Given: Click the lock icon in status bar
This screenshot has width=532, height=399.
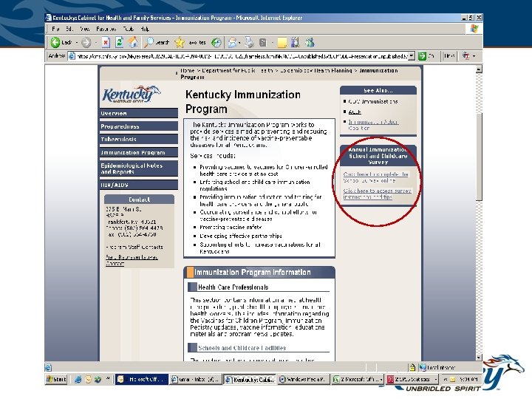Looking at the screenshot, I should tap(412, 367).
